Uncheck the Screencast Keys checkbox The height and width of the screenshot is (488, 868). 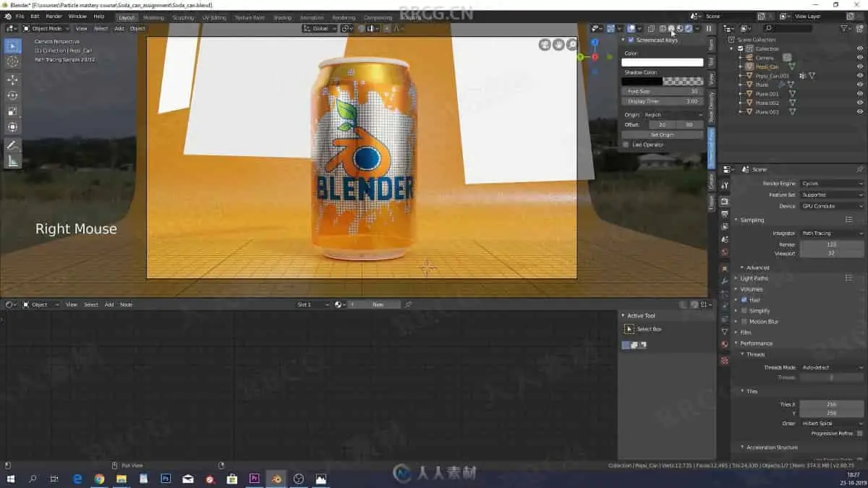tap(631, 40)
